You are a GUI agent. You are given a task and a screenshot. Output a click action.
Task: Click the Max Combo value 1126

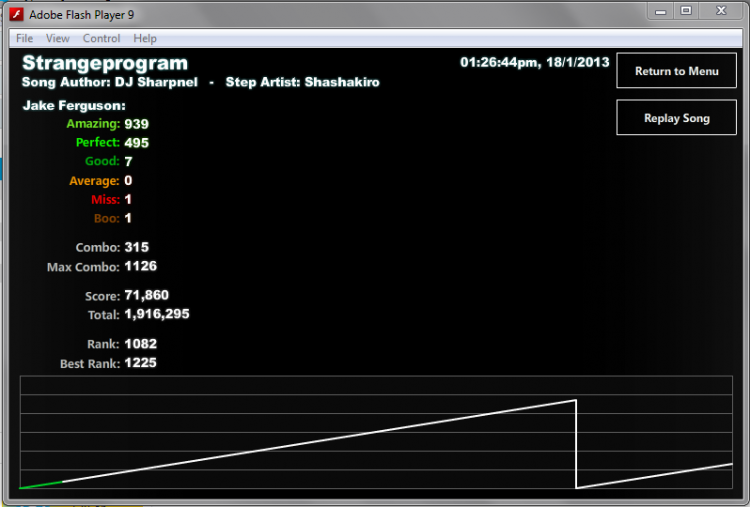140,266
